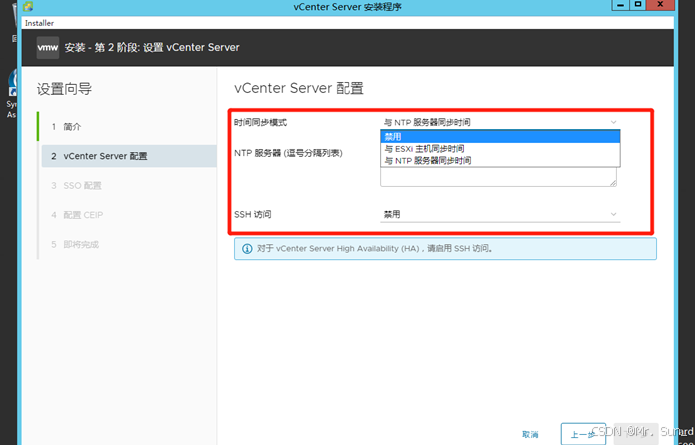This screenshot has width=695, height=445.
Task: Click the NTP 服务器 (逗号分隔列表) label
Action: 288,153
